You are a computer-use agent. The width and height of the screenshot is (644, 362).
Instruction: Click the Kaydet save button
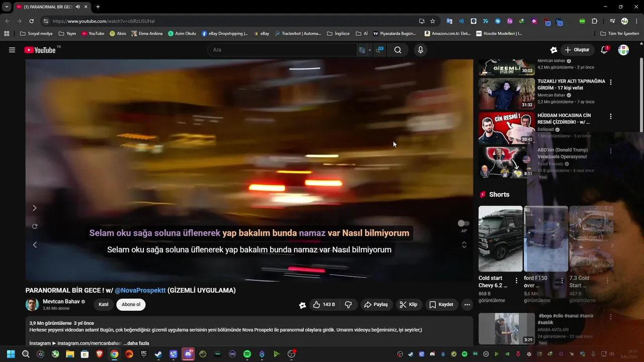pyautogui.click(x=441, y=305)
